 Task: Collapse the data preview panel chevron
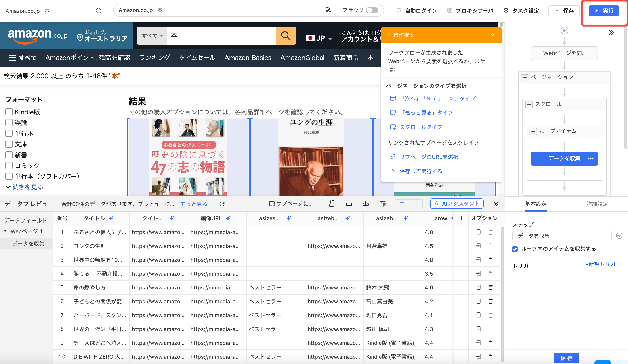point(496,204)
